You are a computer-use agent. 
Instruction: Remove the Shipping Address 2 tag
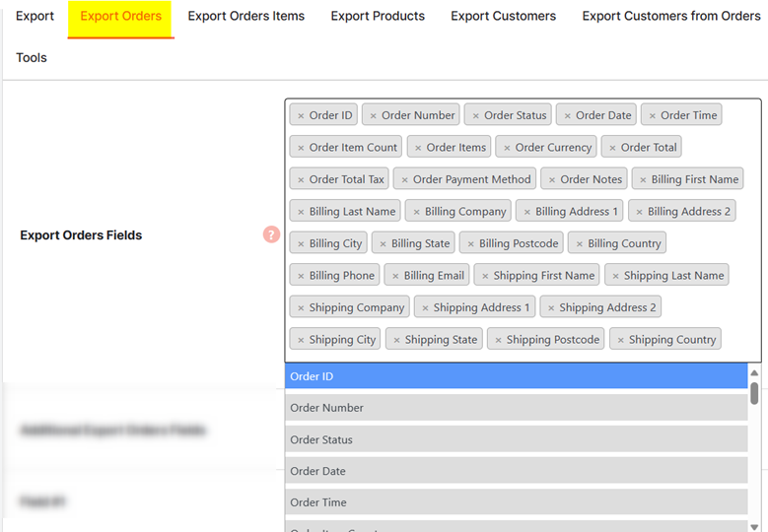click(x=551, y=307)
